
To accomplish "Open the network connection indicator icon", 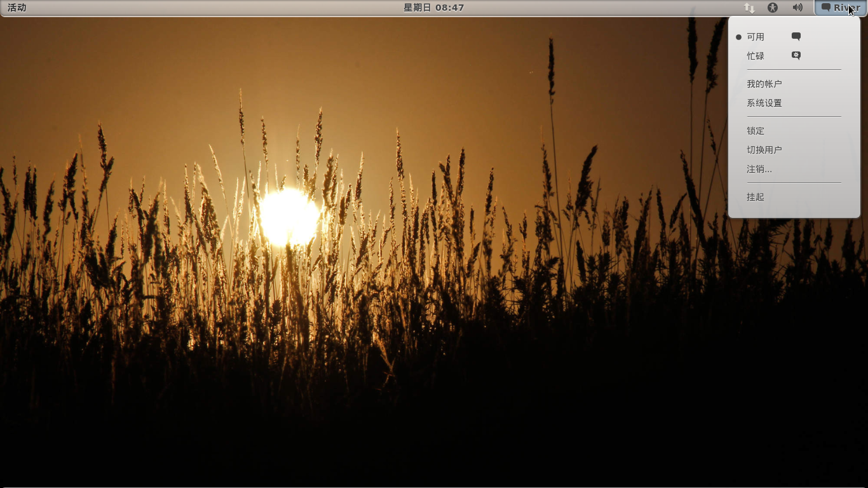I will [x=750, y=8].
